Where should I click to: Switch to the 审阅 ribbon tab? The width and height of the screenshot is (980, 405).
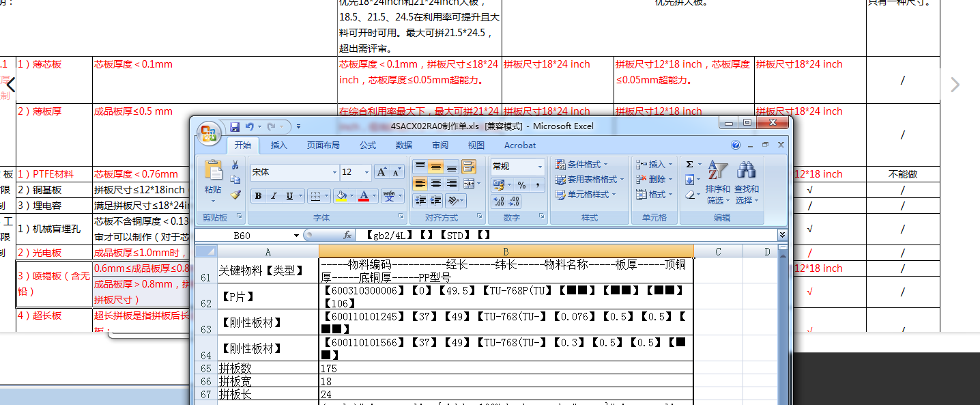pos(440,145)
